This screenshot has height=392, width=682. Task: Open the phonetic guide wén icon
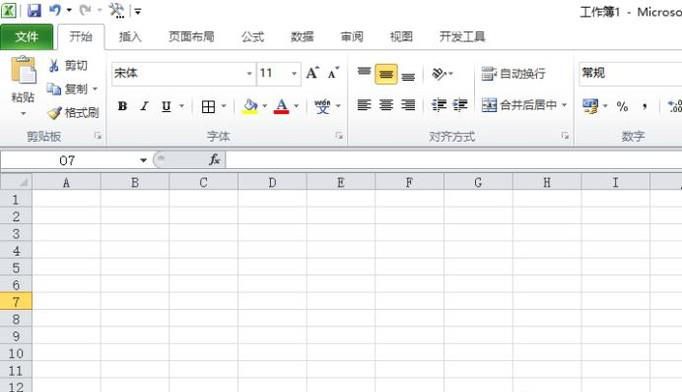[x=322, y=106]
